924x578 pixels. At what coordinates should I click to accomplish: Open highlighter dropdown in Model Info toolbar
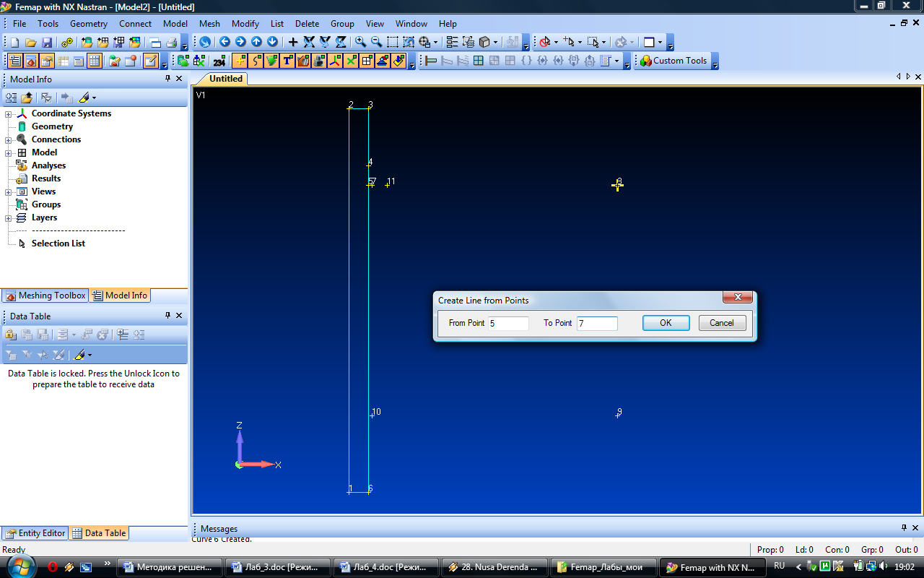(x=94, y=98)
